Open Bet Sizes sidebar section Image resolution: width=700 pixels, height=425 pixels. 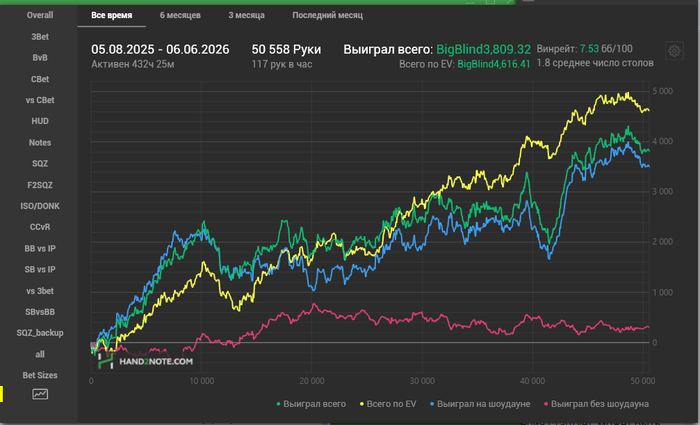click(40, 375)
